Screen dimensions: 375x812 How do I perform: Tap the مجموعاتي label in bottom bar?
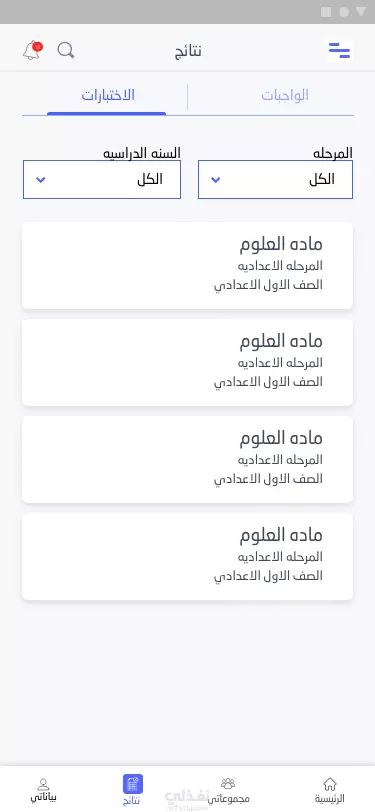(x=228, y=799)
